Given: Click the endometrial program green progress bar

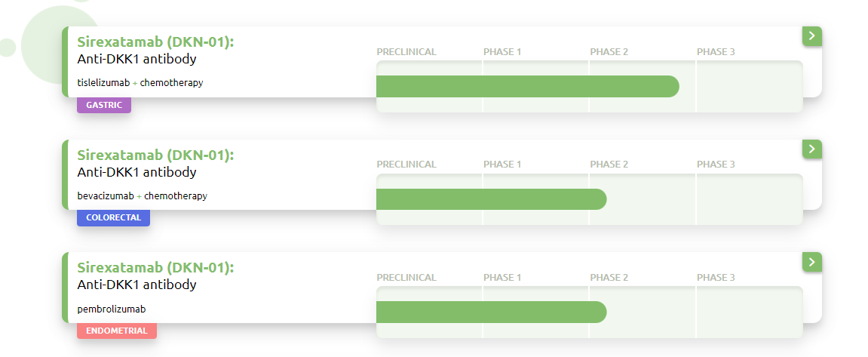Looking at the screenshot, I should click(x=491, y=312).
